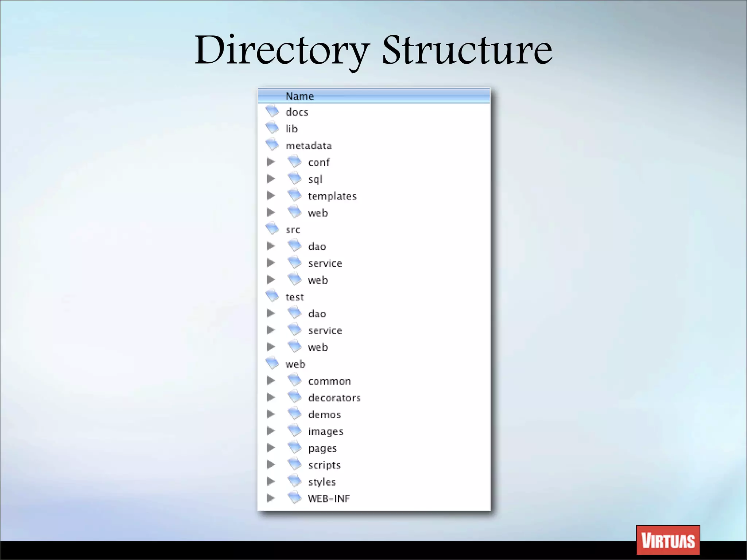Select the images folder label

pyautogui.click(x=325, y=432)
